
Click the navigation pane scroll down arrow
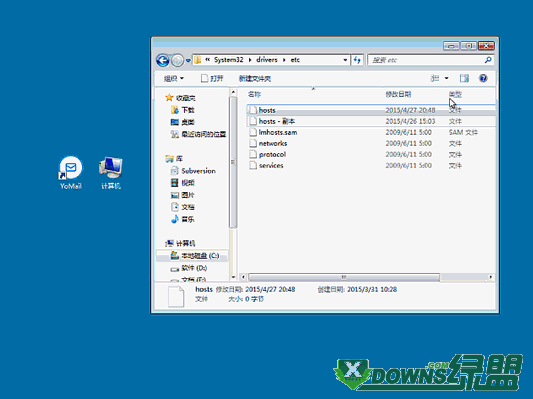click(x=233, y=277)
